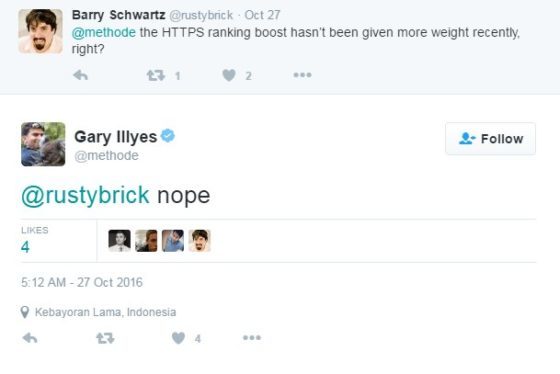Open the 5:12 AM - 27 Oct 2016 timestamp
This screenshot has height=374, width=560.
click(x=82, y=282)
